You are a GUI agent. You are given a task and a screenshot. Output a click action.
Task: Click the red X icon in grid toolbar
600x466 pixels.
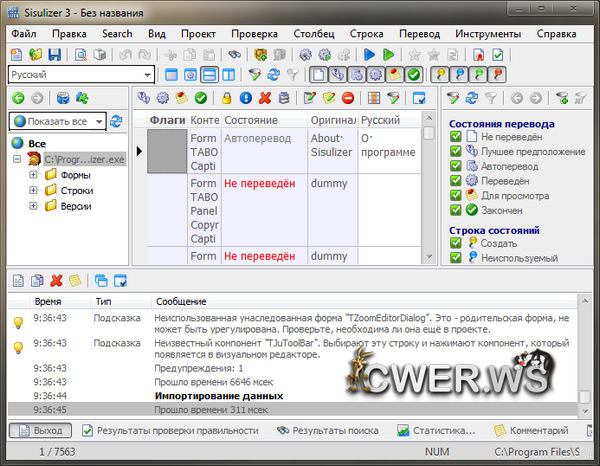click(265, 97)
